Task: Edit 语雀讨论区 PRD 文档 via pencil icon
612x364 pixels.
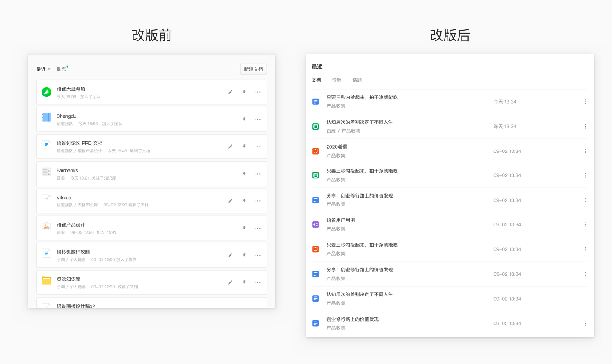Action: (230, 147)
